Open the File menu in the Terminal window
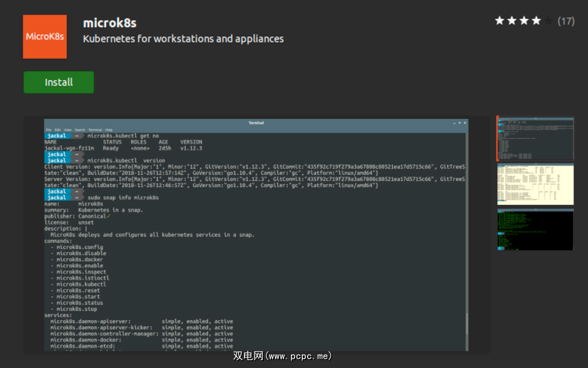Viewport: 588px width, 368px height. click(x=49, y=130)
